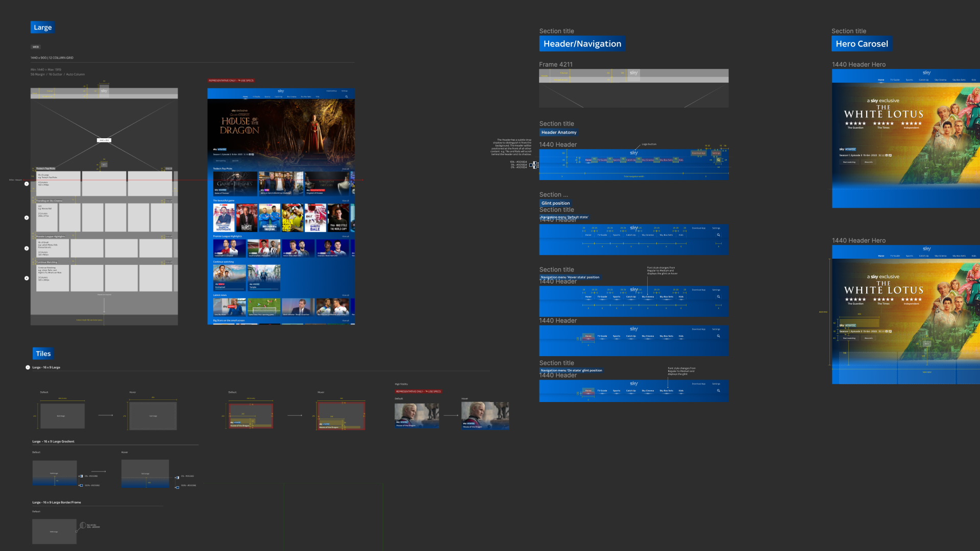The width and height of the screenshot is (980, 551).
Task: Click the "Navigation menu 'Hover state' position" label
Action: [570, 277]
